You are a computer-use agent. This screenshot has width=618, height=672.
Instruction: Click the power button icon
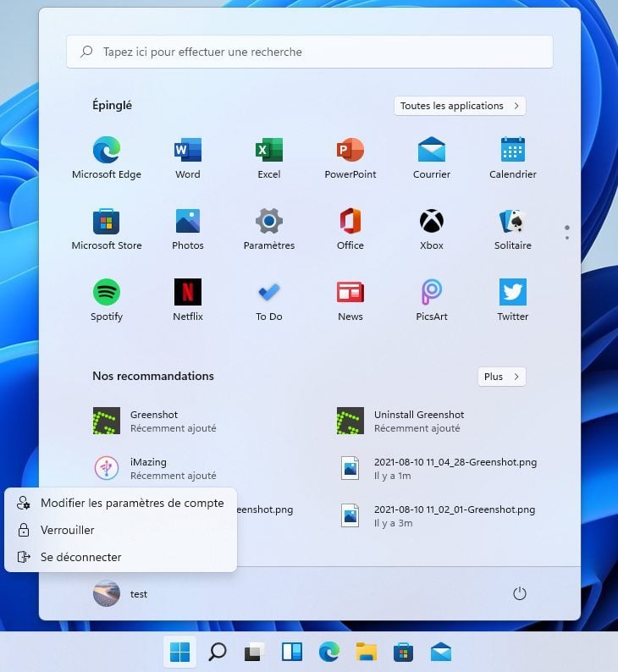(520, 593)
